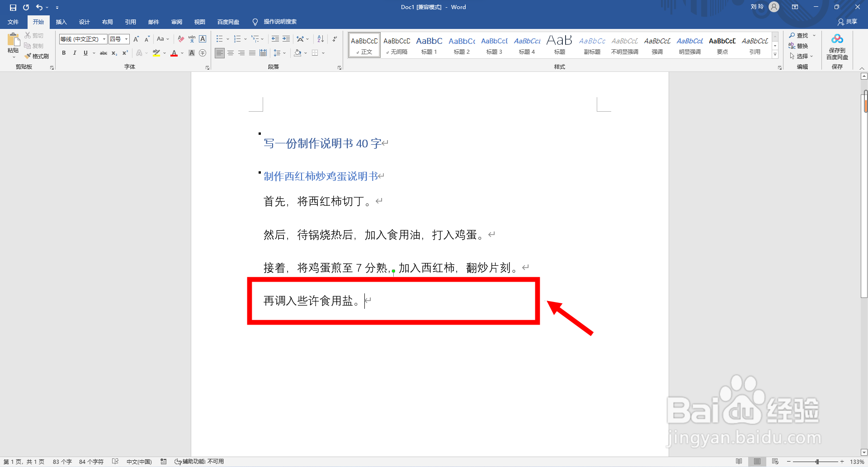Open the File (文件) menu
The image size is (868, 467).
pyautogui.click(x=13, y=22)
